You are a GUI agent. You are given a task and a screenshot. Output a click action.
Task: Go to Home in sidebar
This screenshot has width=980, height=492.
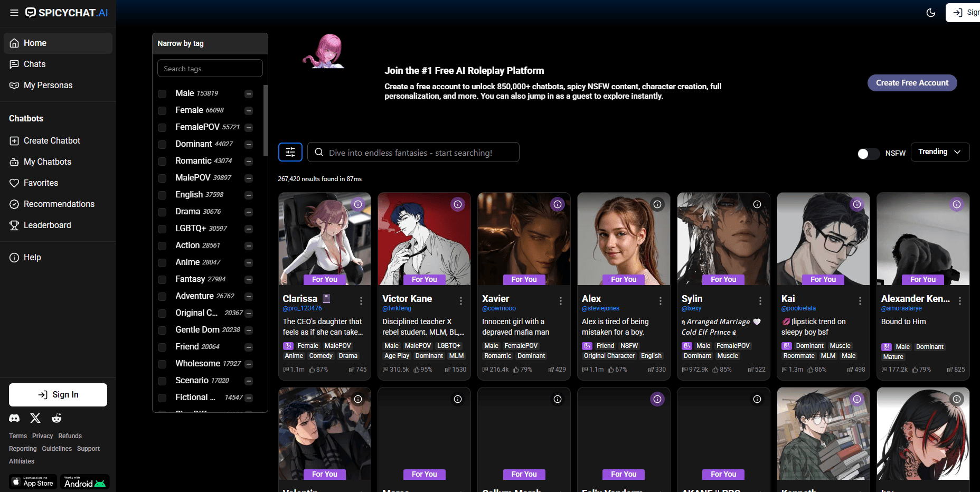point(58,43)
